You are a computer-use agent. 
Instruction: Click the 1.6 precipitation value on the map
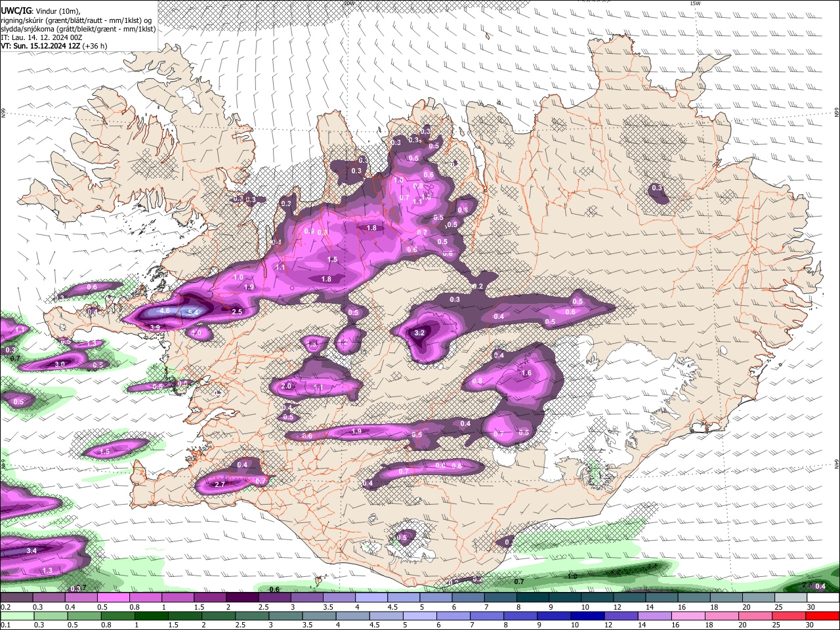pos(526,373)
